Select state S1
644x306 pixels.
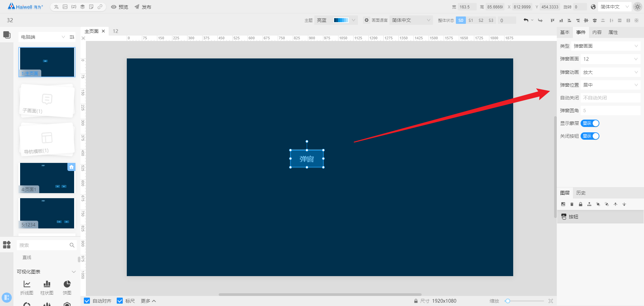coord(471,20)
